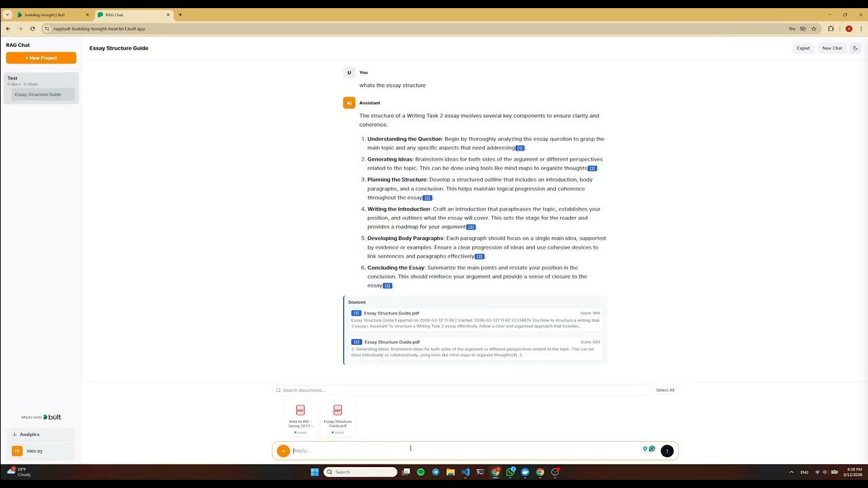
Task: Click the green pin extension icon in reply box
Action: pos(645,449)
